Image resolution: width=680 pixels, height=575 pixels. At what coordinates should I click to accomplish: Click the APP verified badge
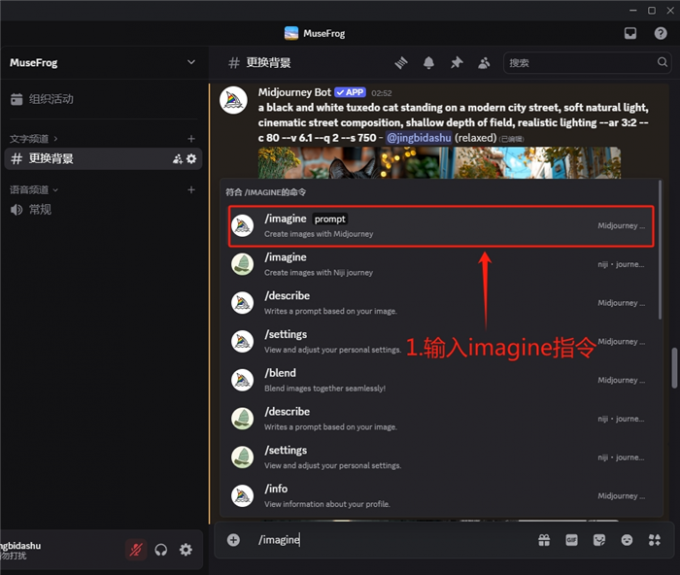(350, 92)
